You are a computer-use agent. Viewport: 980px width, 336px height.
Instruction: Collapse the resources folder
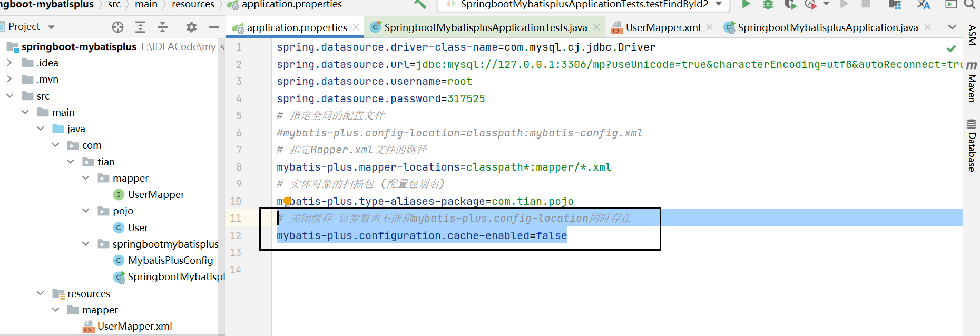pyautogui.click(x=40, y=293)
